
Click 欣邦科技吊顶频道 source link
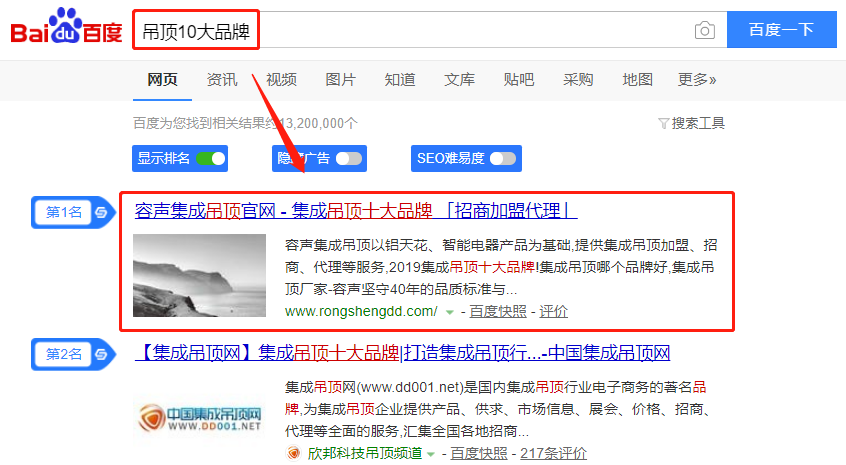(365, 453)
